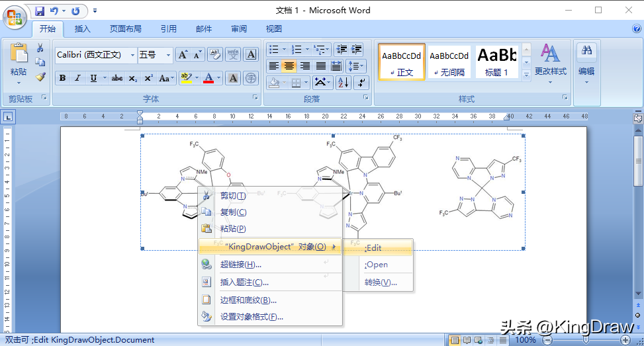
Task: Click the ribbon Copy icon under scissors
Action: pyautogui.click(x=40, y=62)
